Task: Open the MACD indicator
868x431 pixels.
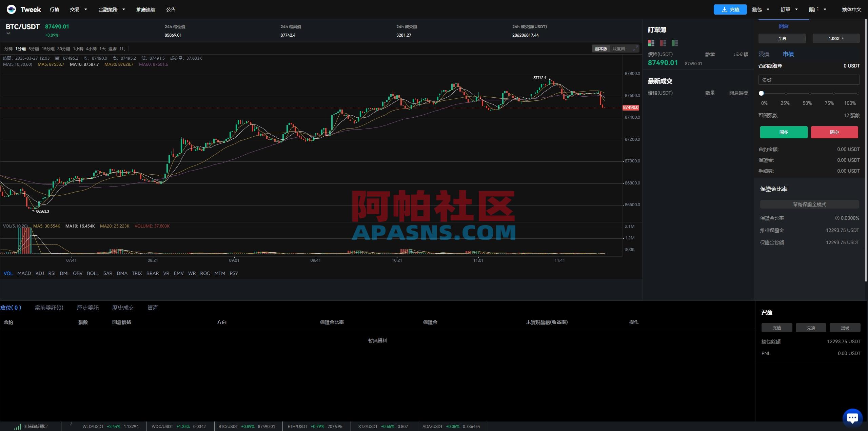Action: point(24,273)
